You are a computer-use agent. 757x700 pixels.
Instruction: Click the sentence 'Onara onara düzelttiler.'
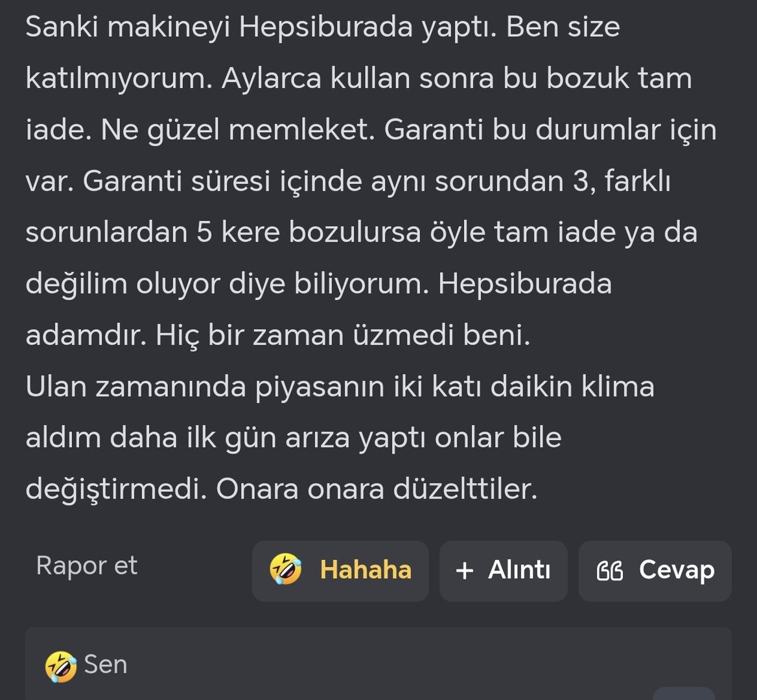[x=377, y=489]
